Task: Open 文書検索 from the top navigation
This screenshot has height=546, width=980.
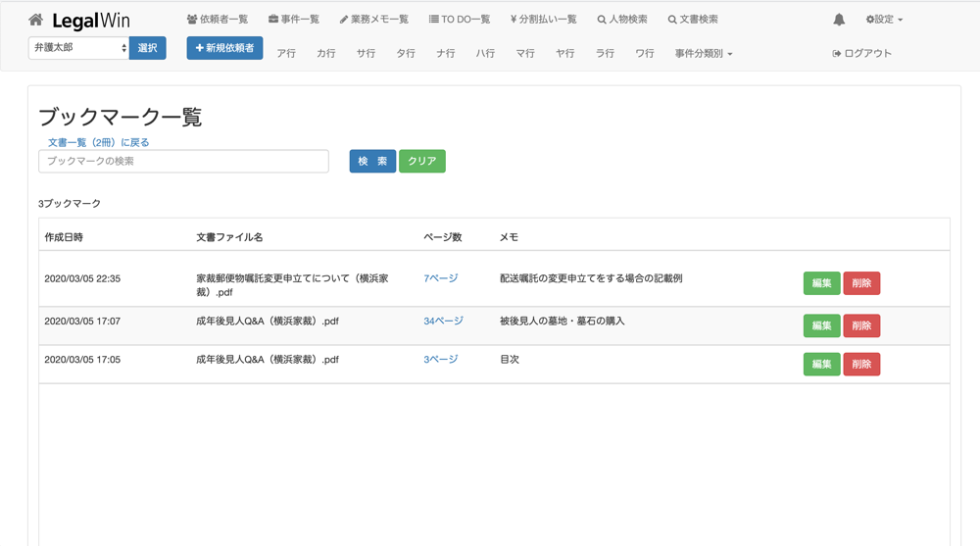Action: 693,20
